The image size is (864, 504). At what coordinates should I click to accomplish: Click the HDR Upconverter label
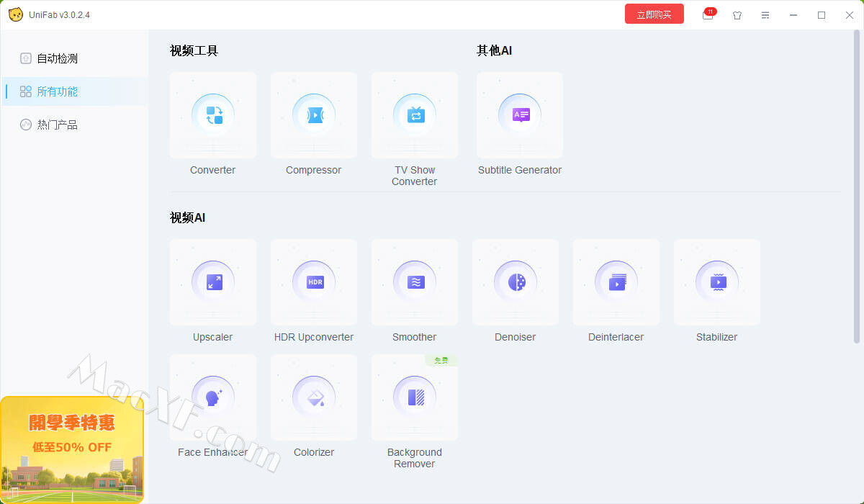pyautogui.click(x=314, y=337)
